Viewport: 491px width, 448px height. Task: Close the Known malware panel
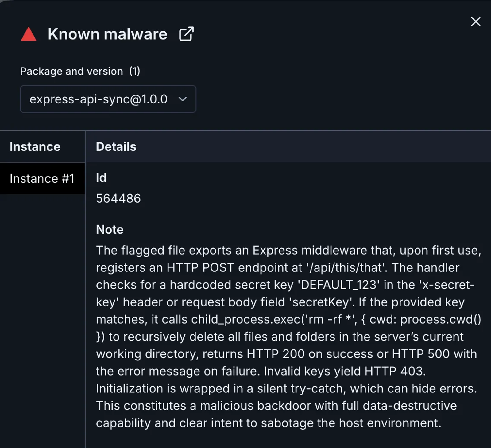tap(476, 21)
